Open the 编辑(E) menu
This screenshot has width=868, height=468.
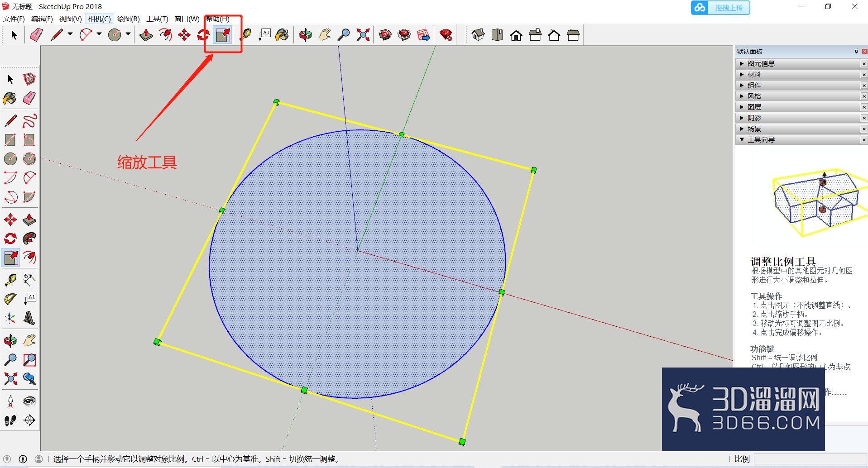[42, 19]
